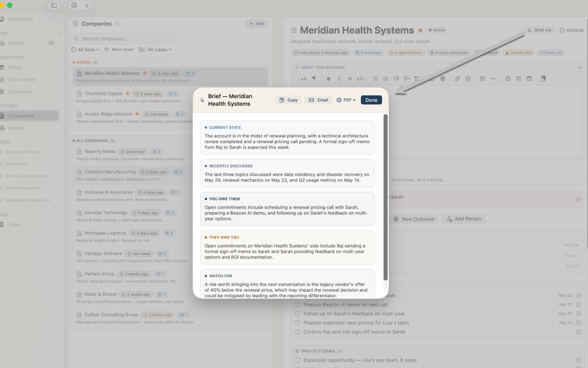588x368 pixels.
Task: Click the checklist icon in editor toolbar
Action: pos(417,79)
